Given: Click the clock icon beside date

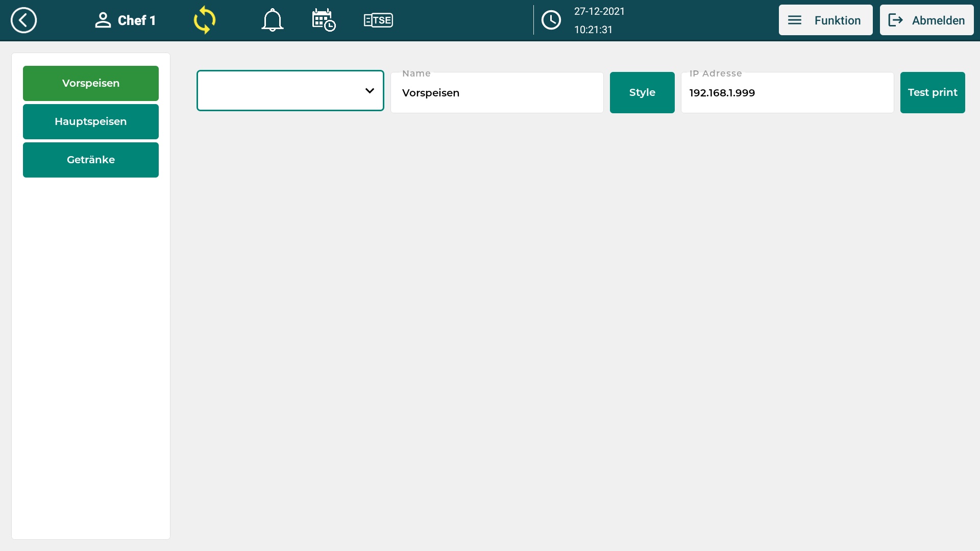Looking at the screenshot, I should [x=551, y=20].
